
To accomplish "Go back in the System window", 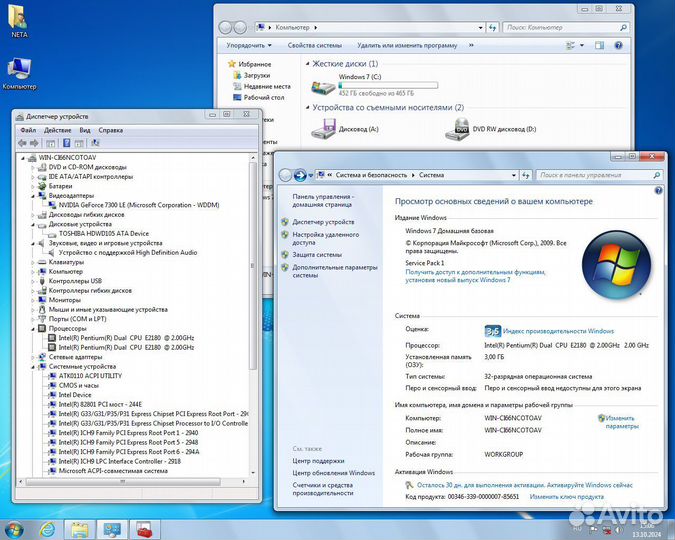I will [x=285, y=175].
